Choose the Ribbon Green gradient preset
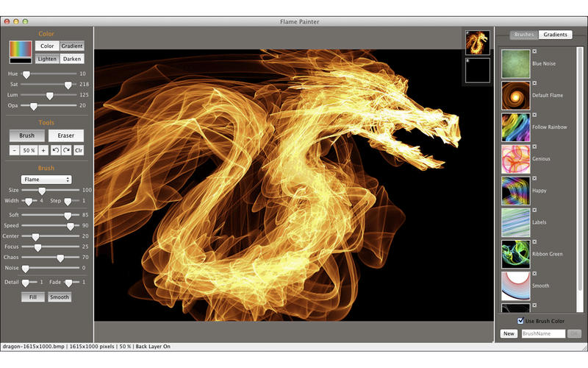This screenshot has width=588, height=368. tap(515, 254)
